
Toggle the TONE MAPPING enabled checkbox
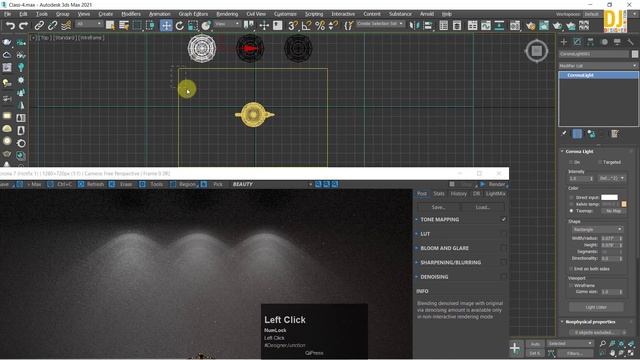[x=504, y=220]
